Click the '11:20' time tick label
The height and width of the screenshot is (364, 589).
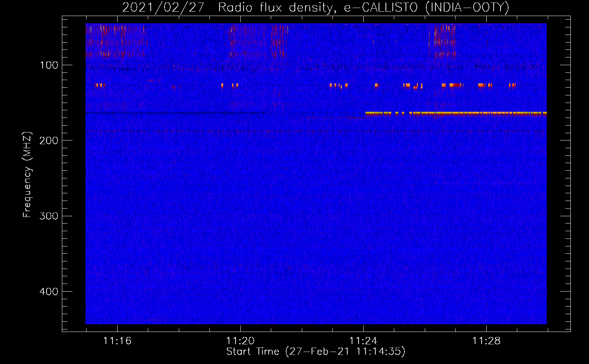pos(240,341)
